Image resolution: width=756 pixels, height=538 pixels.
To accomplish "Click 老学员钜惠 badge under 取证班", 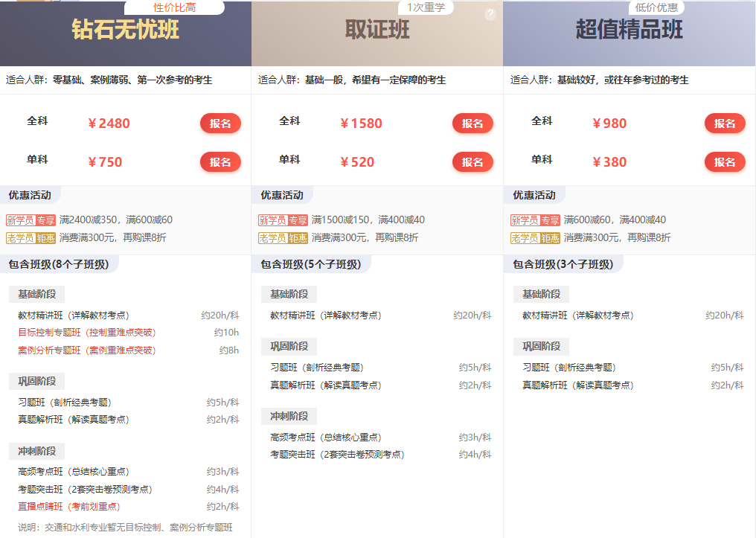I will 283,238.
